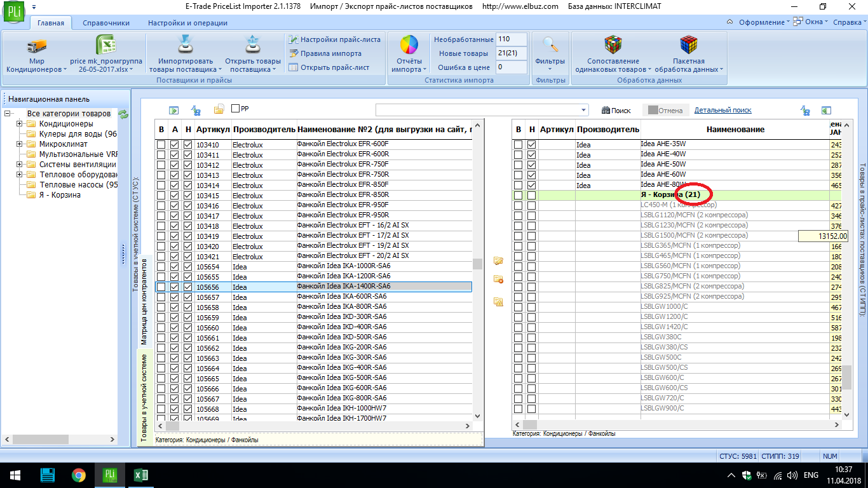Click the folder copy icon above left table
The image size is (868, 488).
[219, 110]
